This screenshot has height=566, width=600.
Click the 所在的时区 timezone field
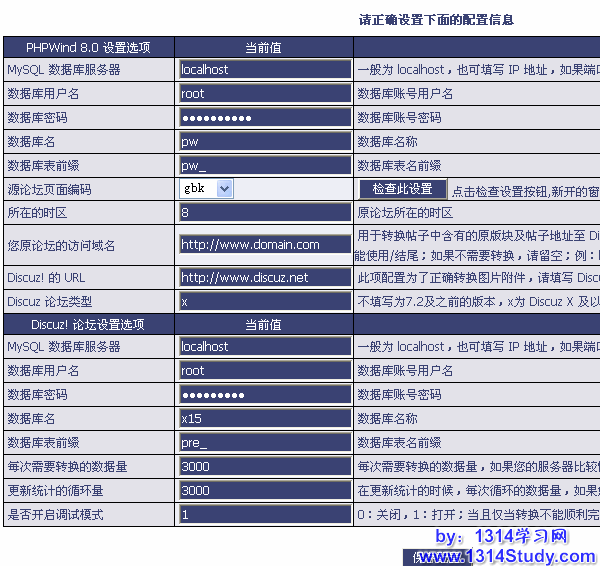tap(264, 213)
